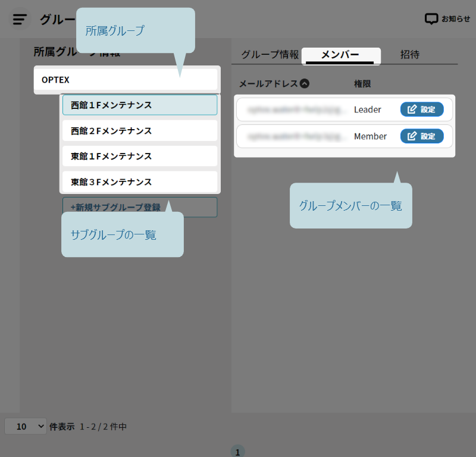The width and height of the screenshot is (476, 457).
Task: Select 東館1Fメンテナンス subgroup
Action: click(x=140, y=156)
